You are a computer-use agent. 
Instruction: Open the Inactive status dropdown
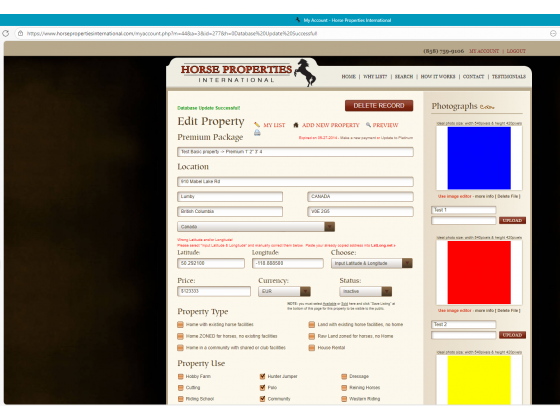pos(365,291)
